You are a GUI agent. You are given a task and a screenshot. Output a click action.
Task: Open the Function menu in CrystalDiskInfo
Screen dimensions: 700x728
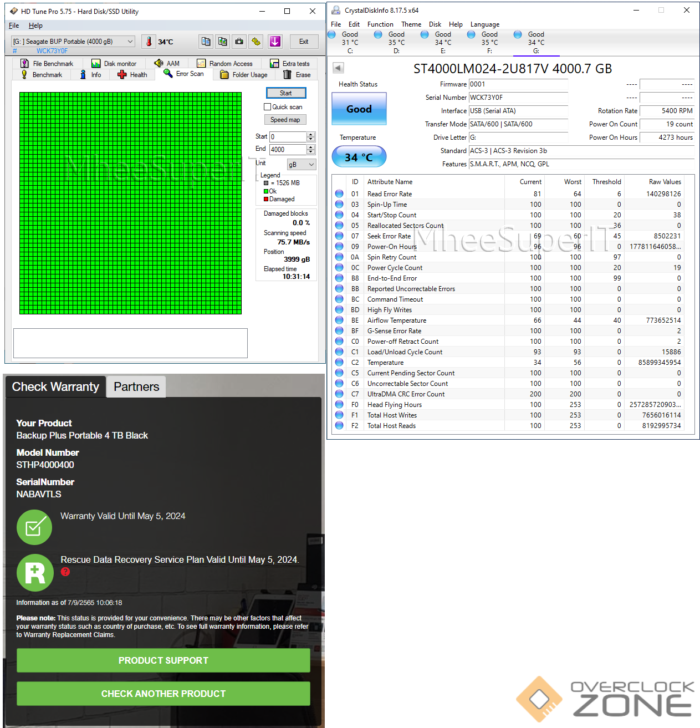coord(380,24)
